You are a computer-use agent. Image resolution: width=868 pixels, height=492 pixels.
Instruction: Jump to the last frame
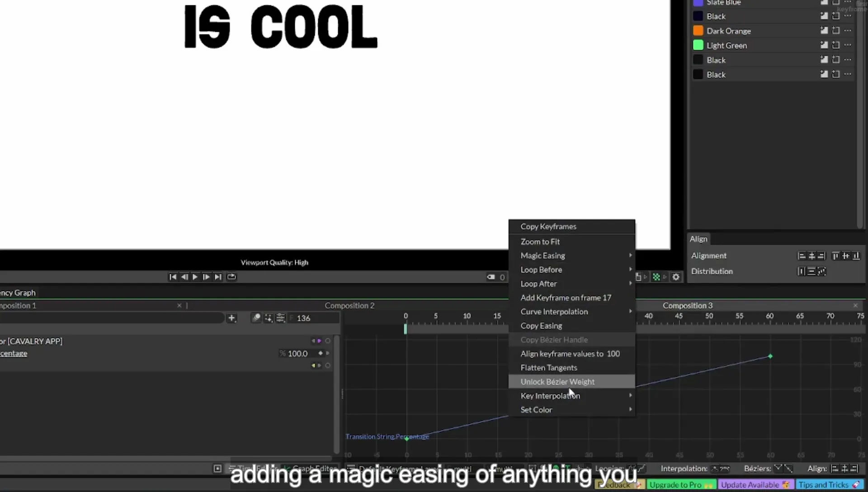pyautogui.click(x=218, y=277)
